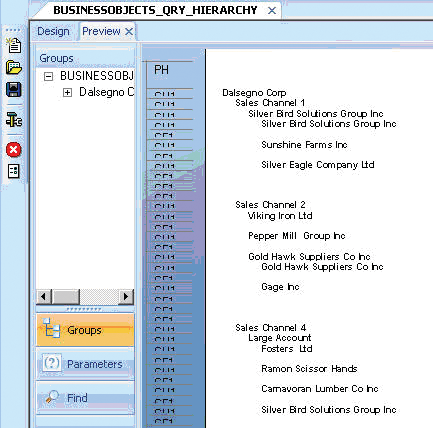Image resolution: width=433 pixels, height=428 pixels.
Task: Click the PH section label
Action: 162,70
